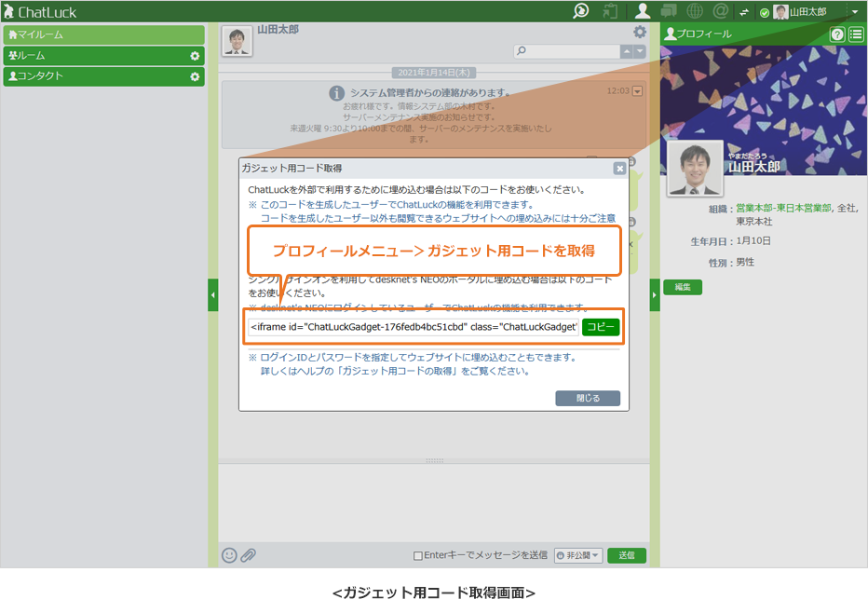
Task: Collapse the right profile panel arrow handle
Action: pos(655,295)
